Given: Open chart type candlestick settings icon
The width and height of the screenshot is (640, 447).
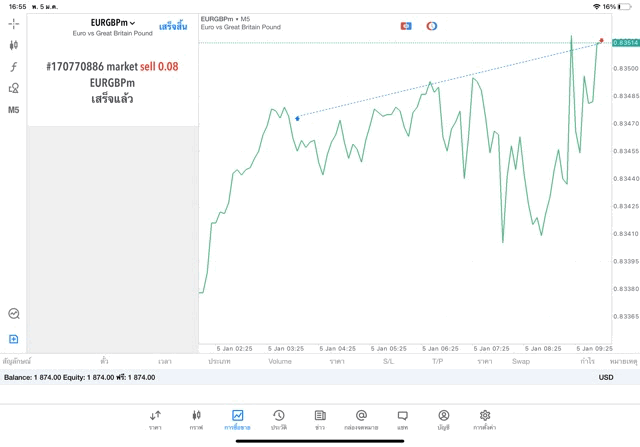Looking at the screenshot, I should pos(13,45).
